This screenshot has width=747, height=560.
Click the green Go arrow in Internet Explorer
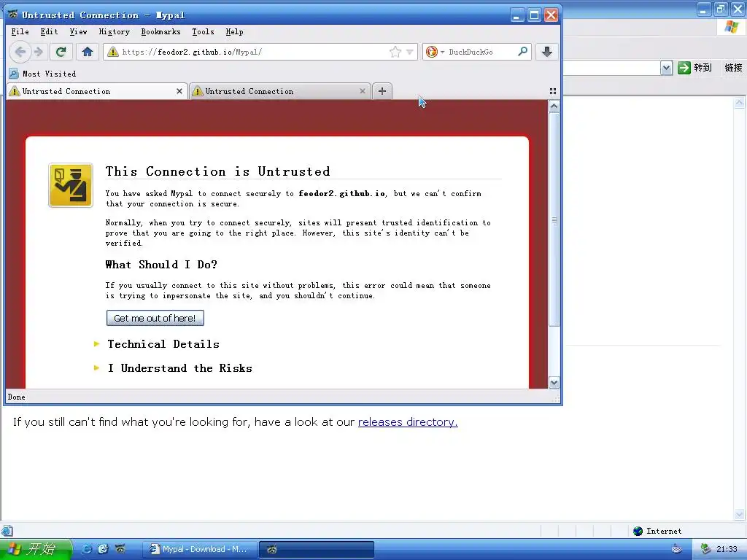pyautogui.click(x=684, y=68)
